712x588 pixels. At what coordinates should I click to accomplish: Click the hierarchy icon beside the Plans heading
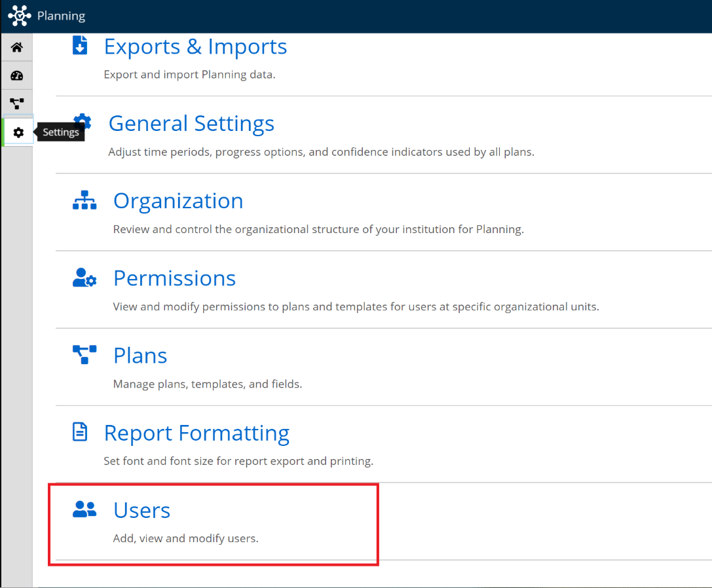[x=84, y=354]
